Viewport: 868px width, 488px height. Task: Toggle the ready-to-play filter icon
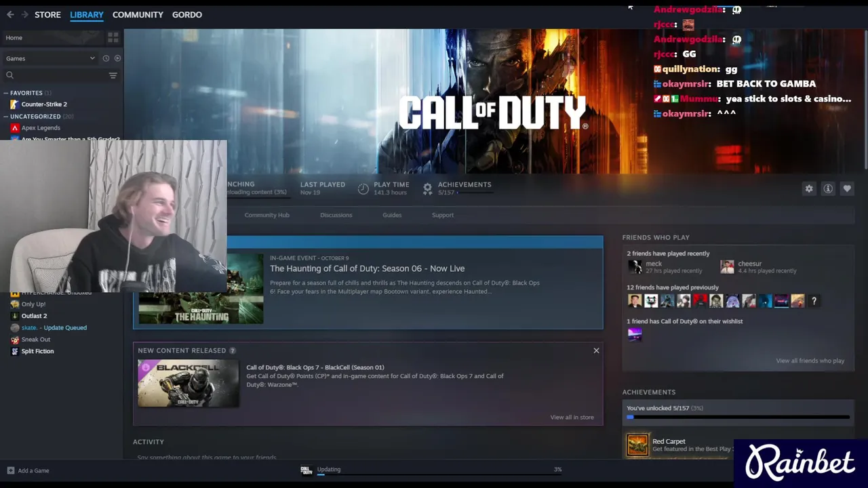click(x=117, y=58)
